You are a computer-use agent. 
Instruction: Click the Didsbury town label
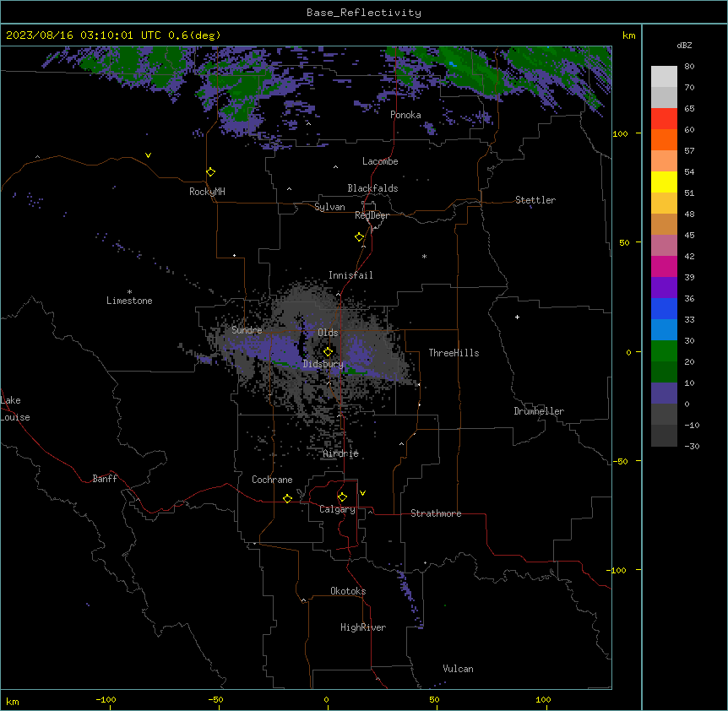click(323, 364)
